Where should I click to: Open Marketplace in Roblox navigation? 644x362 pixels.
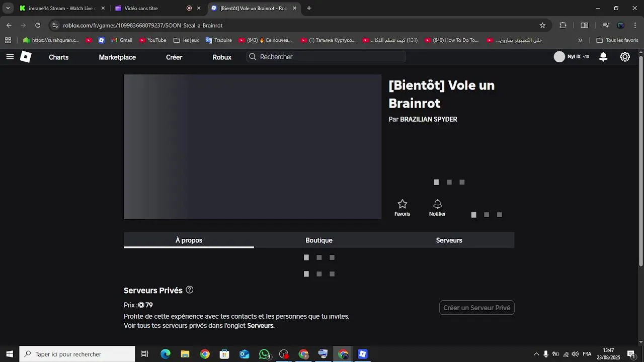click(117, 57)
